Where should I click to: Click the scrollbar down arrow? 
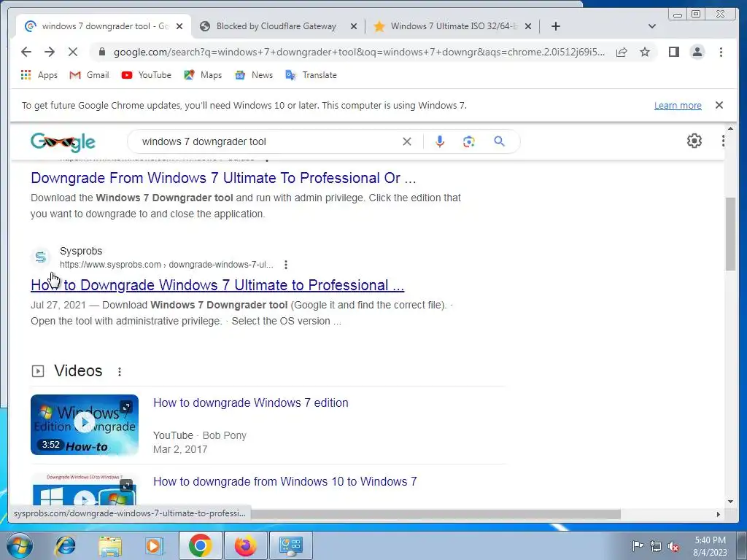[730, 502]
